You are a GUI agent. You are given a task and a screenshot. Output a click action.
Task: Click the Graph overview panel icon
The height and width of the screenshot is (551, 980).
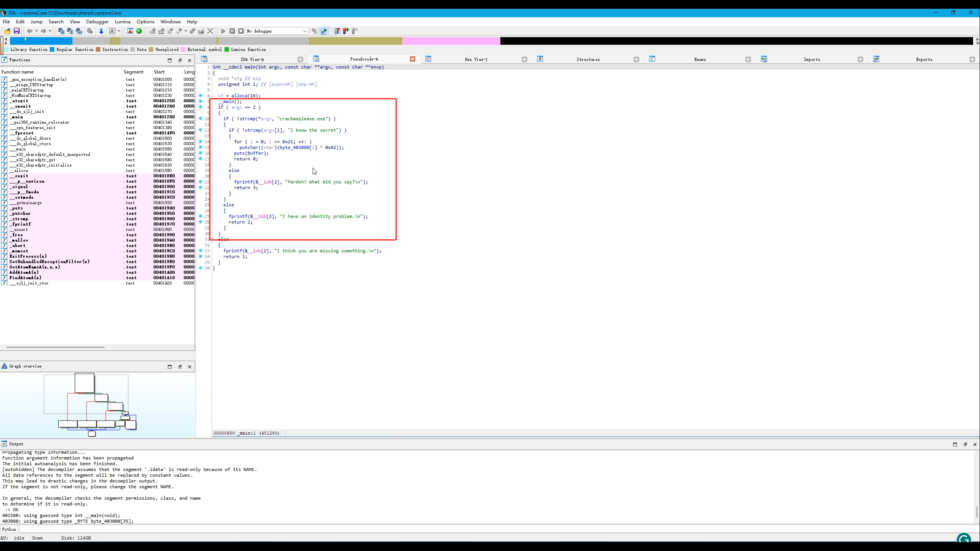tap(5, 366)
